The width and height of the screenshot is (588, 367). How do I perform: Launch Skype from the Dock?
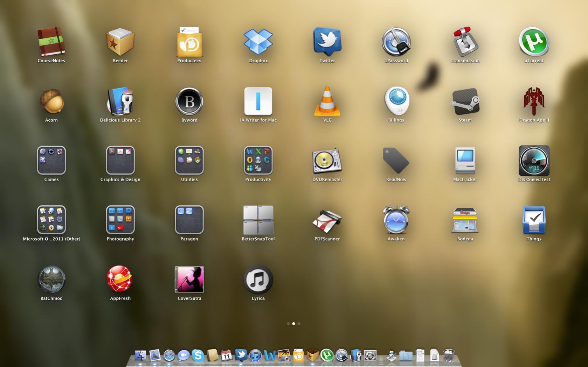tap(198, 355)
